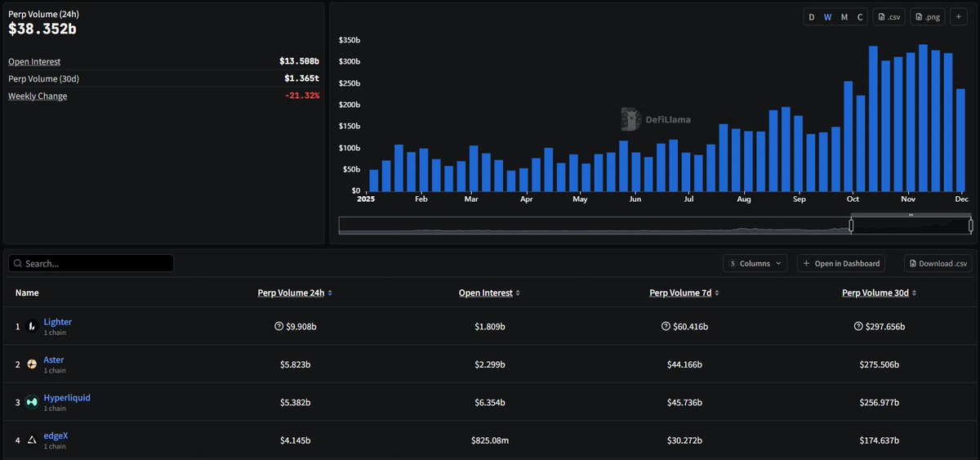980x460 pixels.
Task: Click the $13.588b open interest value
Action: click(x=299, y=61)
